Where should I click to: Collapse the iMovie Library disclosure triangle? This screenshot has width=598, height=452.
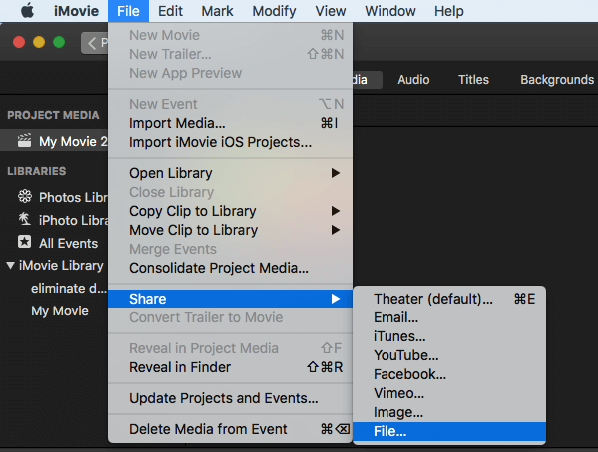[10, 265]
